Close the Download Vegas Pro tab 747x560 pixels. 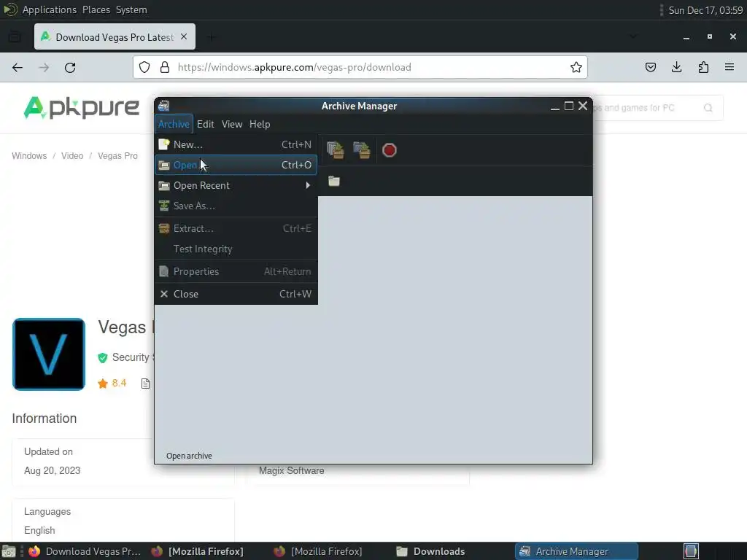pyautogui.click(x=184, y=36)
